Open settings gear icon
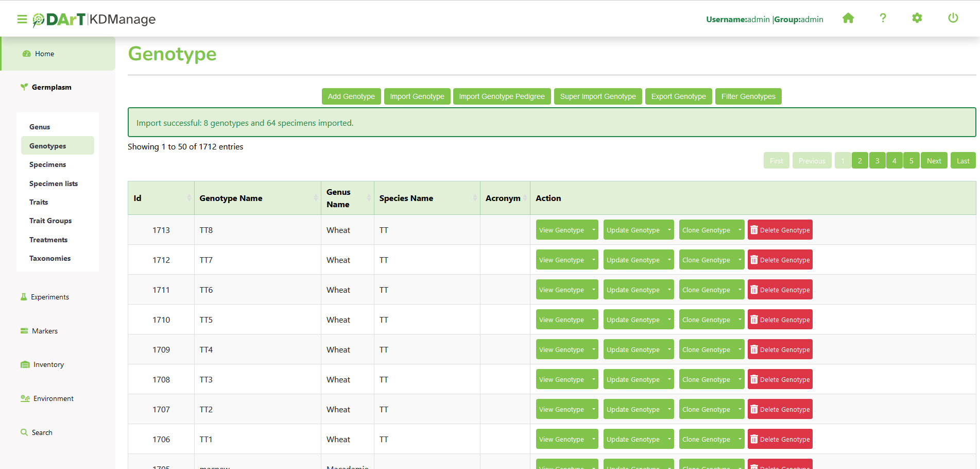This screenshot has width=980, height=469. point(917,19)
